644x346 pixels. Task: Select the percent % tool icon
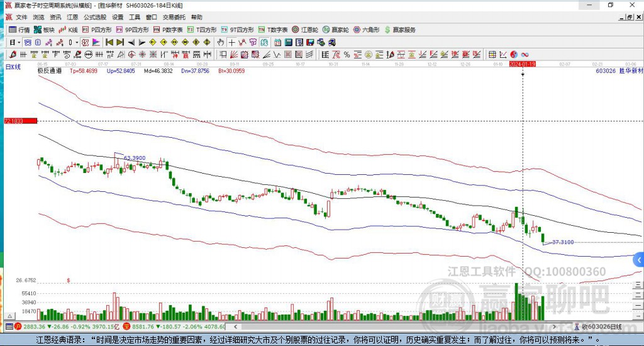click(x=347, y=54)
